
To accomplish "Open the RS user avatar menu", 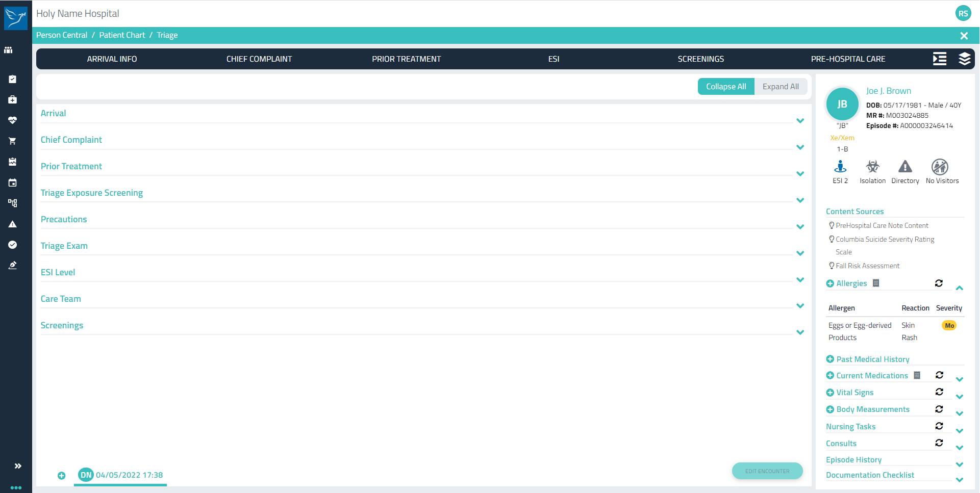I will 963,14.
